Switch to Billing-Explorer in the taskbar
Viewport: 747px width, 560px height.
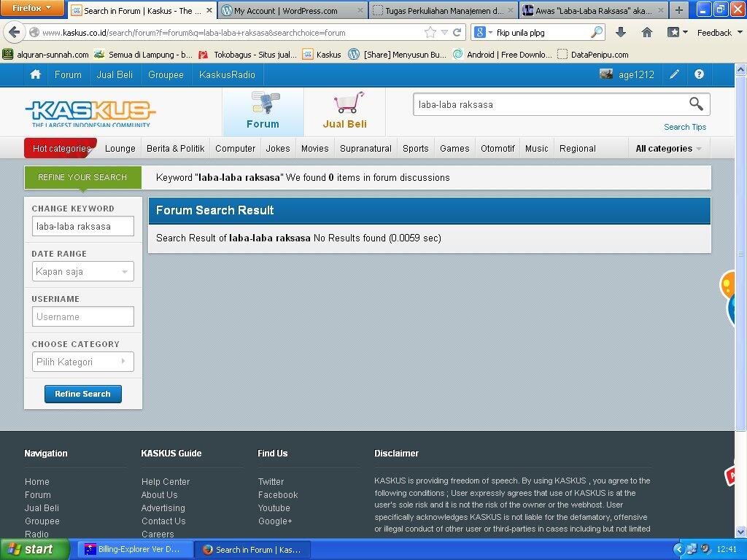133,550
